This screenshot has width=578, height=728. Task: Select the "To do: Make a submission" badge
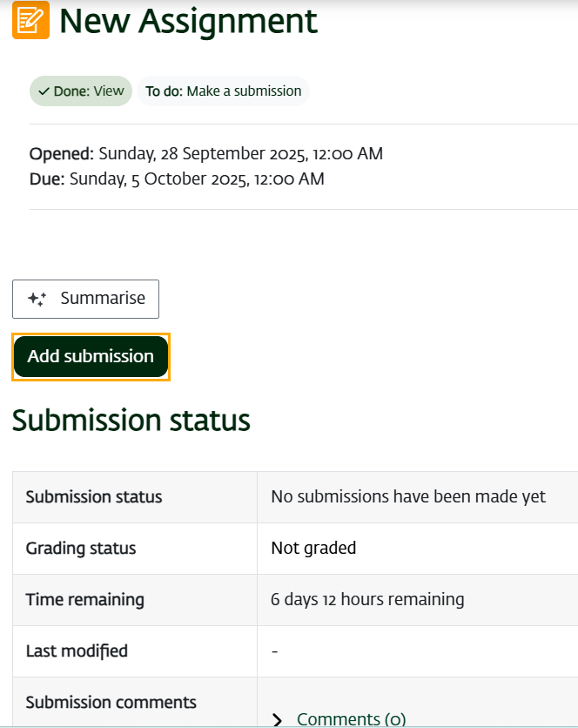pos(223,91)
